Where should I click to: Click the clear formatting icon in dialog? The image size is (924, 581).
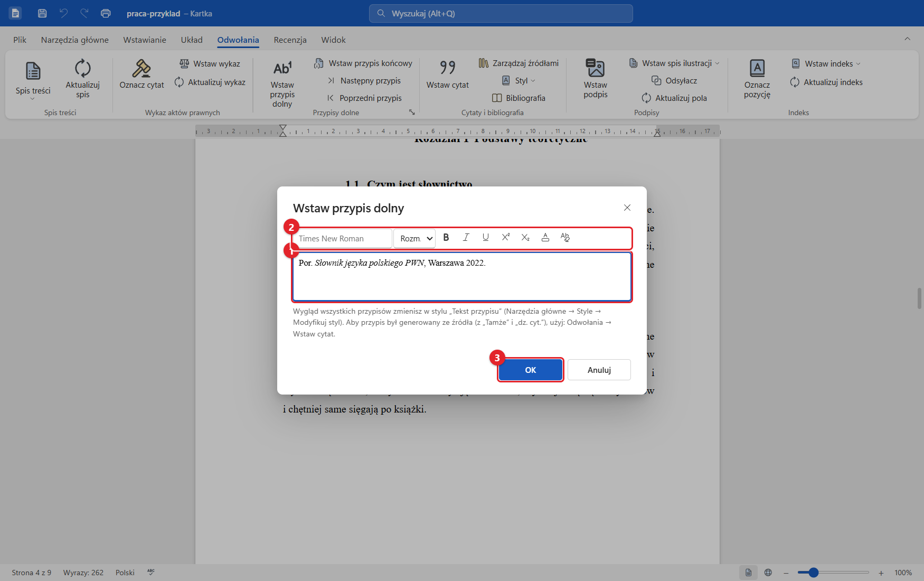click(565, 238)
